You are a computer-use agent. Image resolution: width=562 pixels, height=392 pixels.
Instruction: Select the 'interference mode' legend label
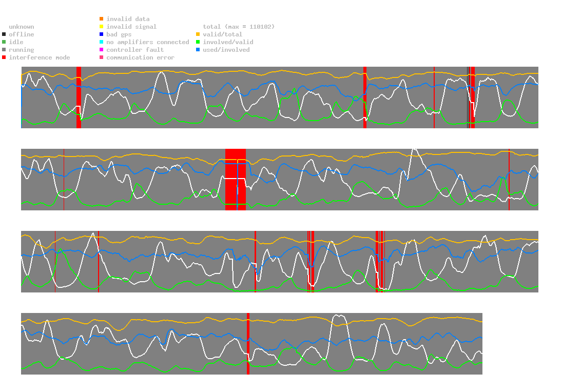coord(40,57)
